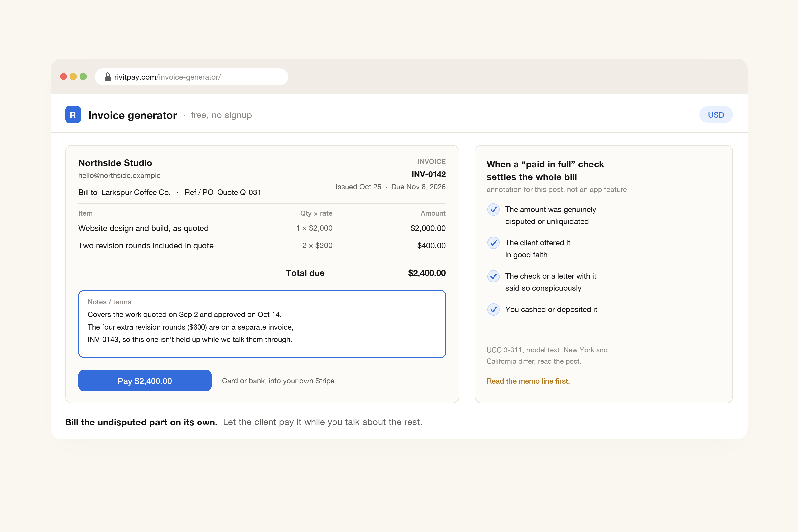Image resolution: width=798 pixels, height=532 pixels.
Task: Click the rivitpay.com address bar
Action: coord(192,77)
